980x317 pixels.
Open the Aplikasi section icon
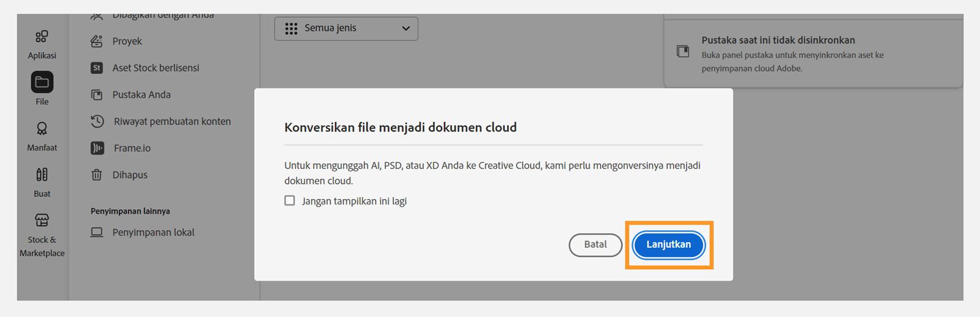point(42,37)
